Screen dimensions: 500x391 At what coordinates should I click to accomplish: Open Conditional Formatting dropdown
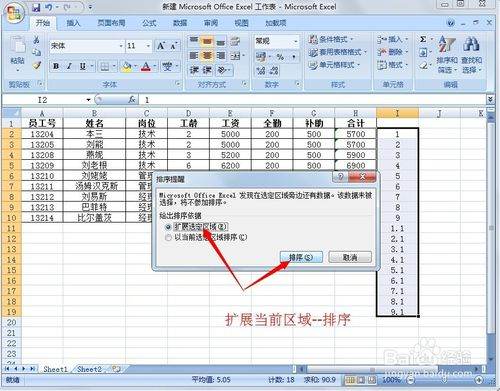click(x=330, y=39)
